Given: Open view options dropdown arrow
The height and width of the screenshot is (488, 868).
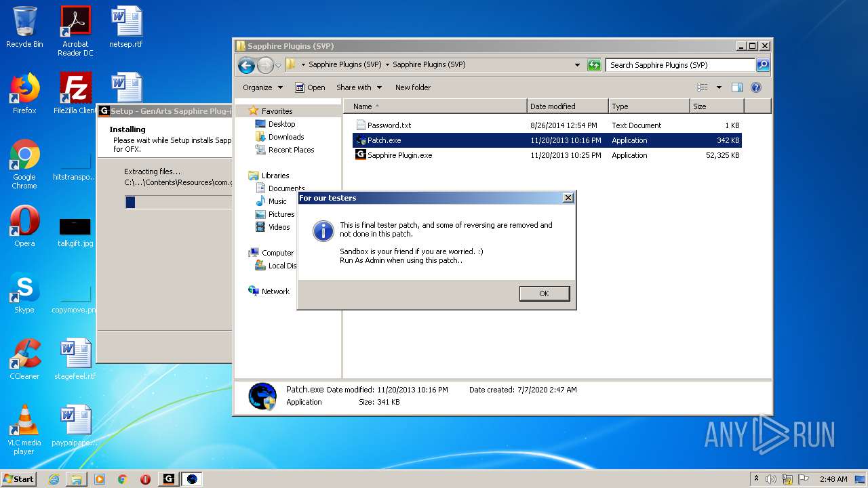Looking at the screenshot, I should [719, 87].
